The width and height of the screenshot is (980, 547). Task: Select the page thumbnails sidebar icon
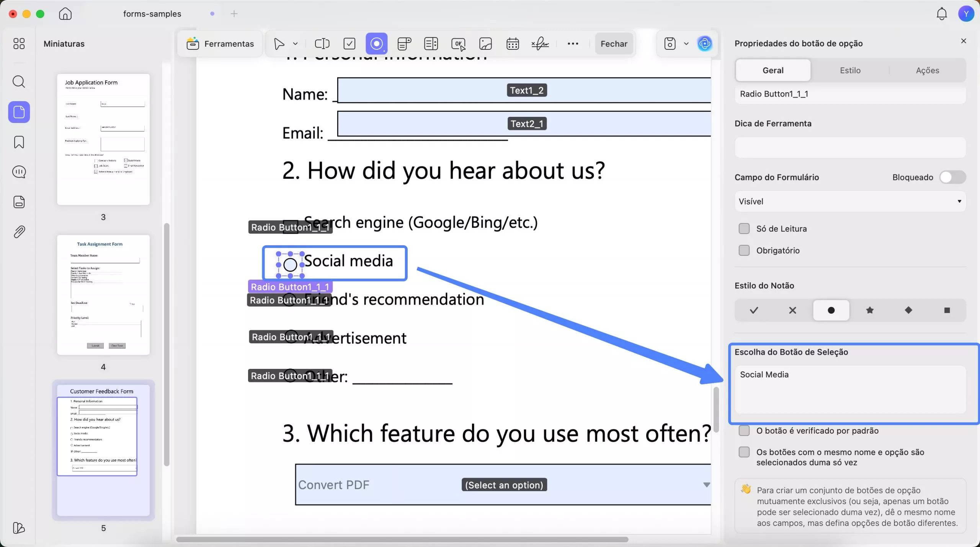click(19, 112)
